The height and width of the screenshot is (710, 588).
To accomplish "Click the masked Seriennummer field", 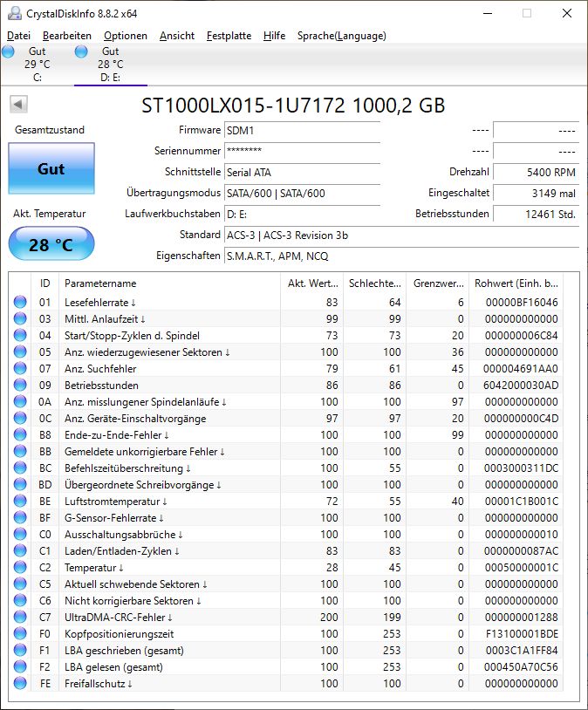I will click(302, 151).
